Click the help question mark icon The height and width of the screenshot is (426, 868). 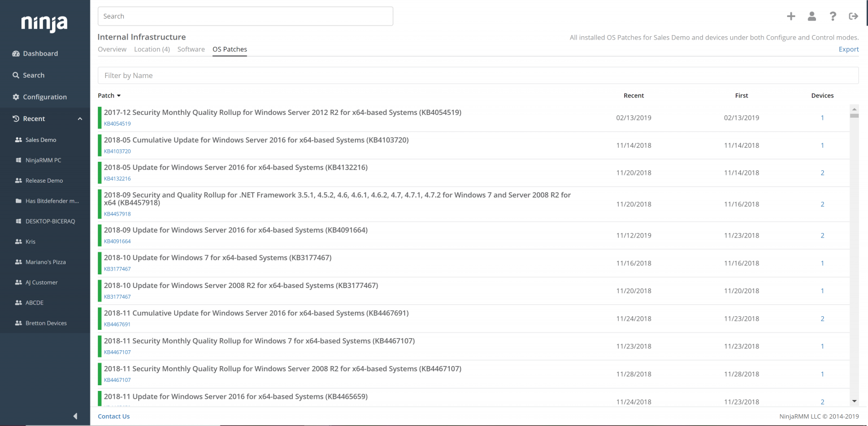click(x=832, y=16)
